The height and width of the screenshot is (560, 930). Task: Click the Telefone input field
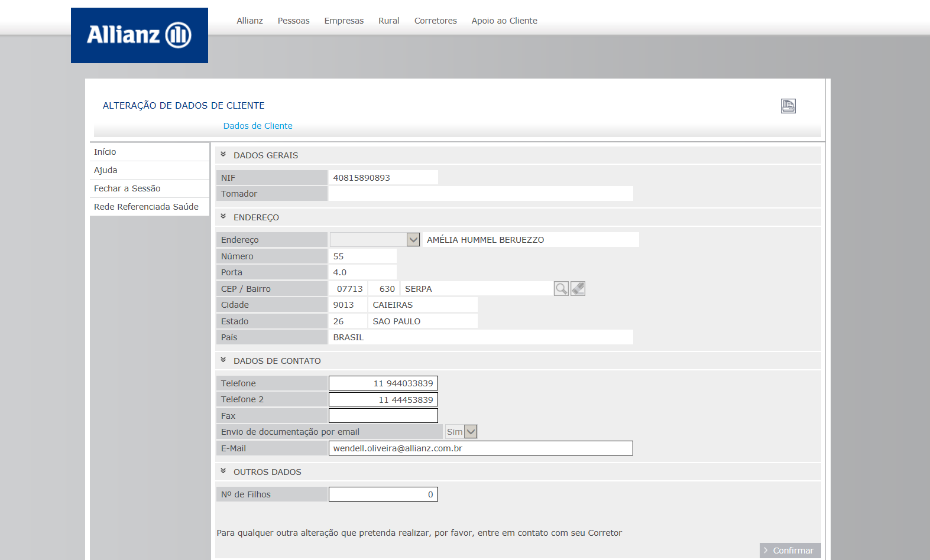pos(383,383)
